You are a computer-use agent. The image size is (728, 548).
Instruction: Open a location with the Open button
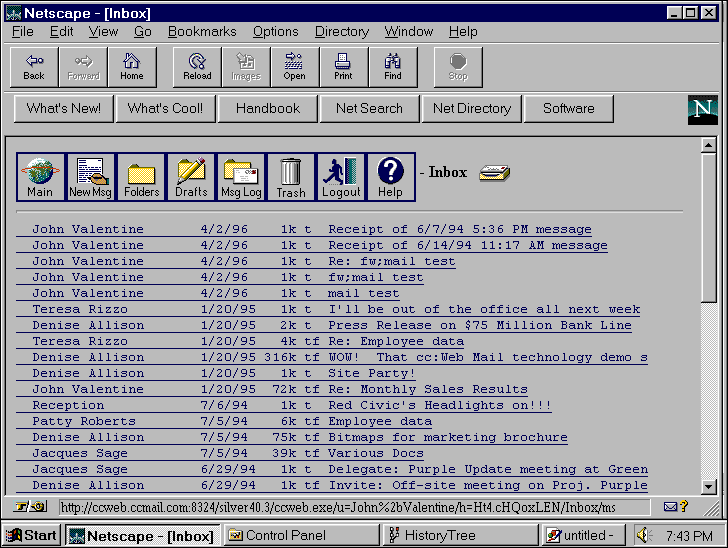click(x=295, y=67)
